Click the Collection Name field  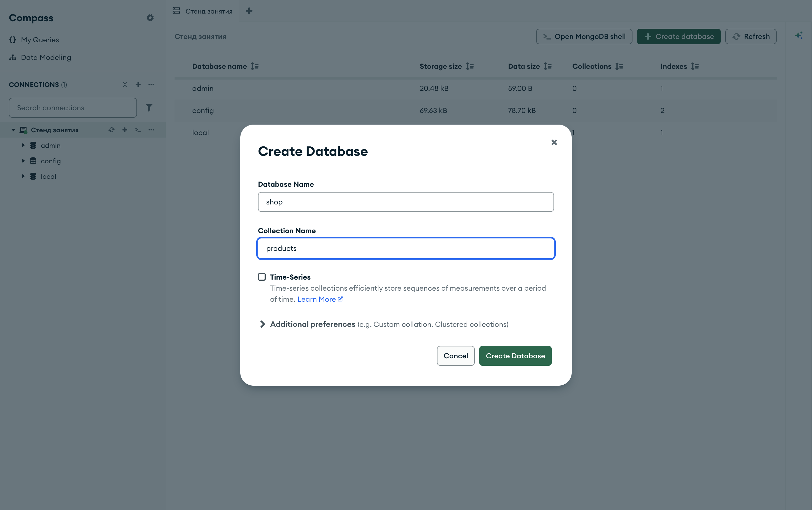(x=406, y=249)
